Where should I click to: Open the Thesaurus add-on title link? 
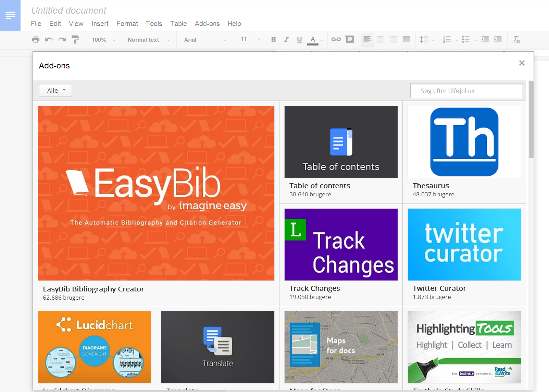(x=431, y=186)
